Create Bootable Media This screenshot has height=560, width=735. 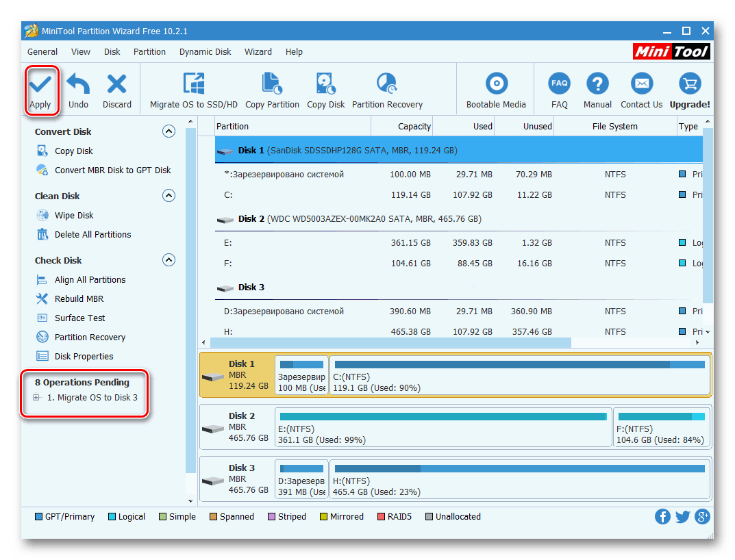point(496,90)
